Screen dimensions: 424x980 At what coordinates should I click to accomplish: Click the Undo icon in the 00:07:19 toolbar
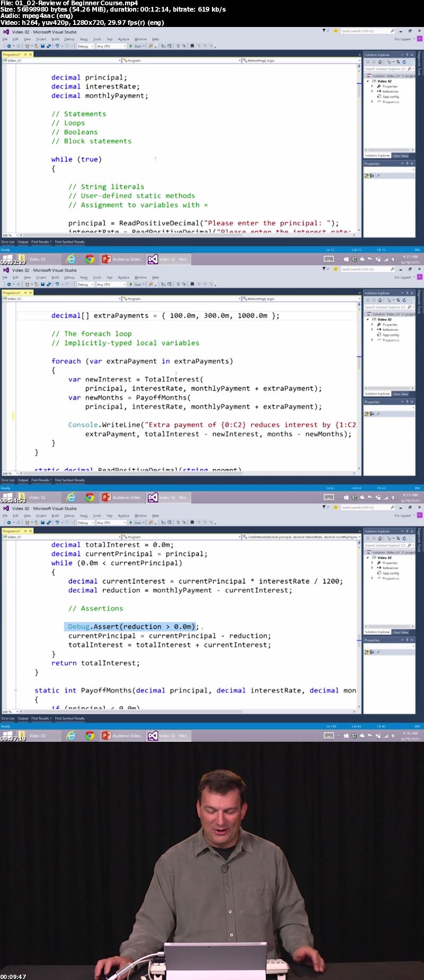pyautogui.click(x=57, y=523)
